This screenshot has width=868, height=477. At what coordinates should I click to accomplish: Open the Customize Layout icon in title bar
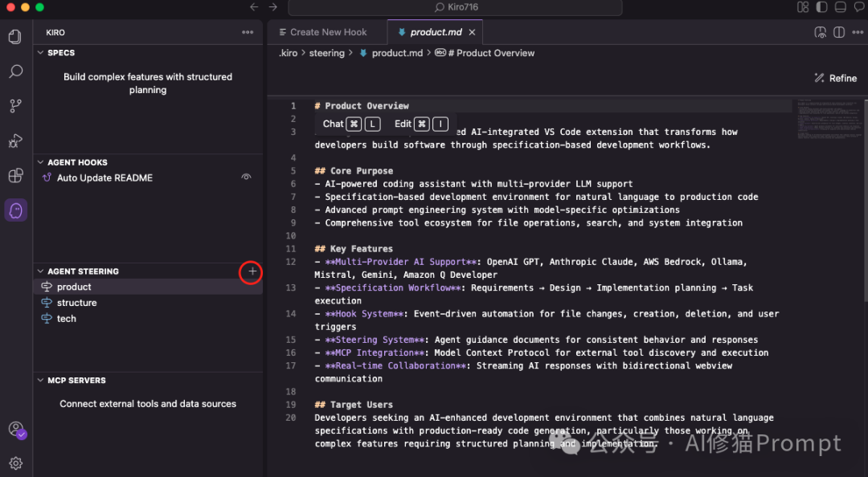pos(803,7)
